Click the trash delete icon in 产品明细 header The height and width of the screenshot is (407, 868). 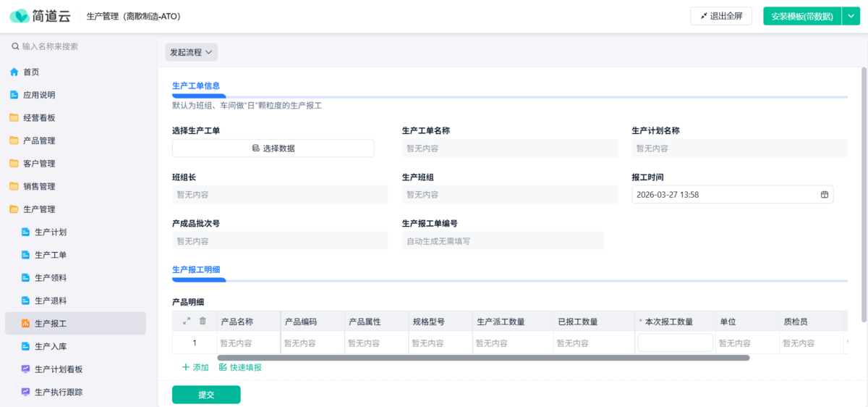[203, 321]
